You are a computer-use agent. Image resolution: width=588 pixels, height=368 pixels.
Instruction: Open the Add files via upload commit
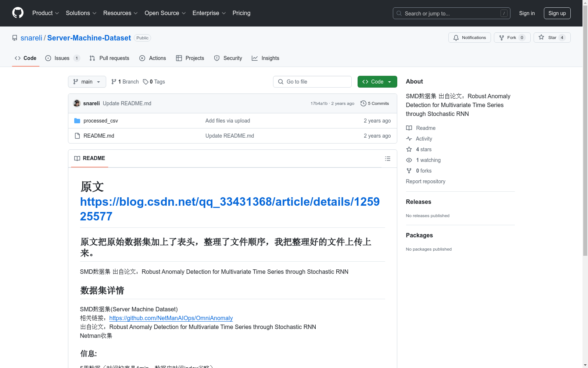click(227, 121)
